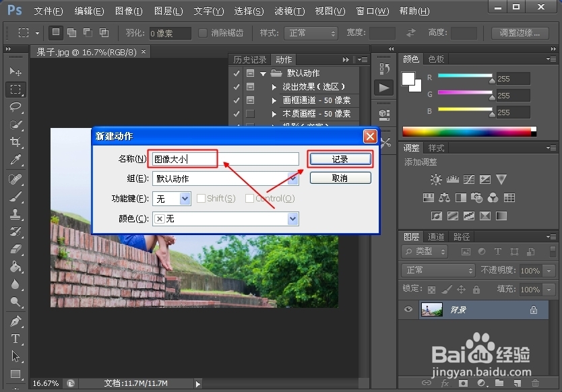The image size is (562, 392).
Task: Open the 滤镜 menu
Action: [x=290, y=11]
